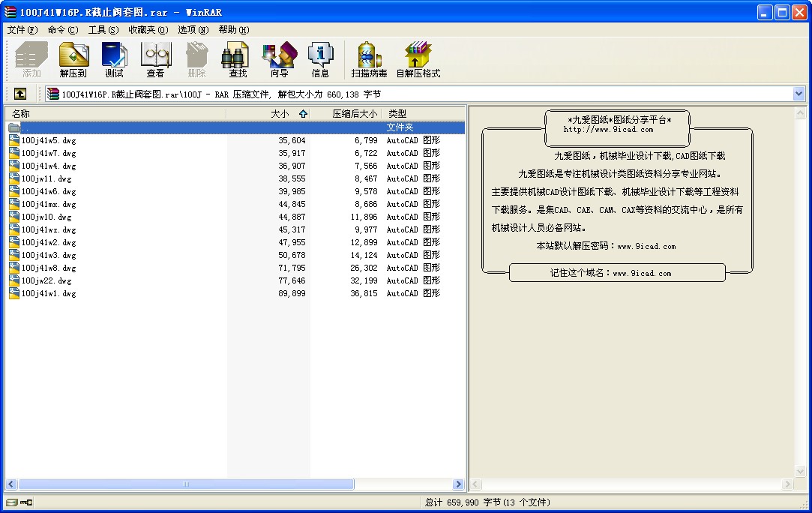The height and width of the screenshot is (513, 812).
Task: Show archive Info (信息) icon
Action: (x=320, y=59)
